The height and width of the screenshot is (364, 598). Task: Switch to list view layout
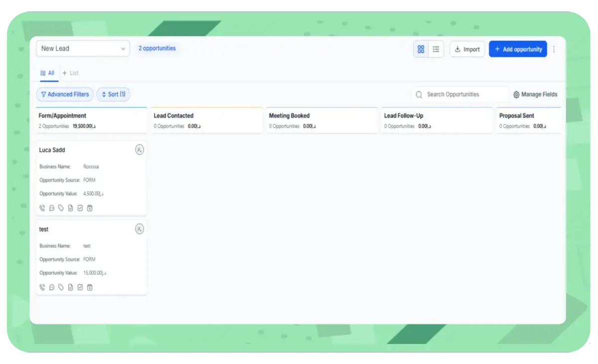(x=436, y=49)
